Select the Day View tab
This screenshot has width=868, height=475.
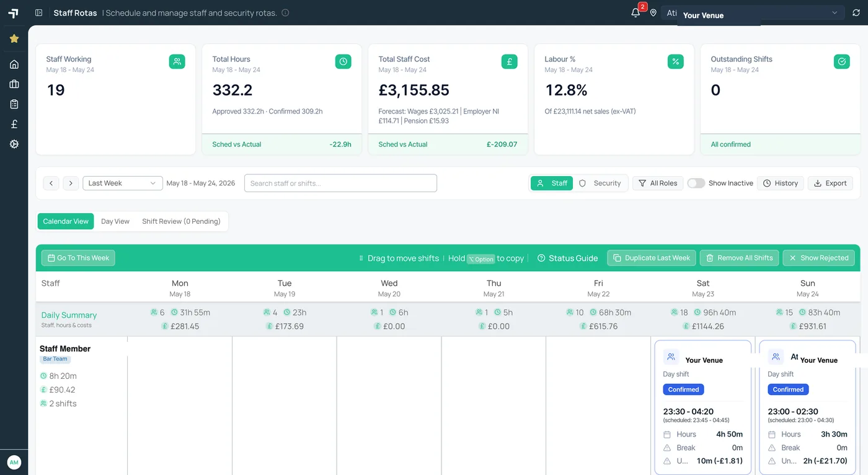[115, 221]
